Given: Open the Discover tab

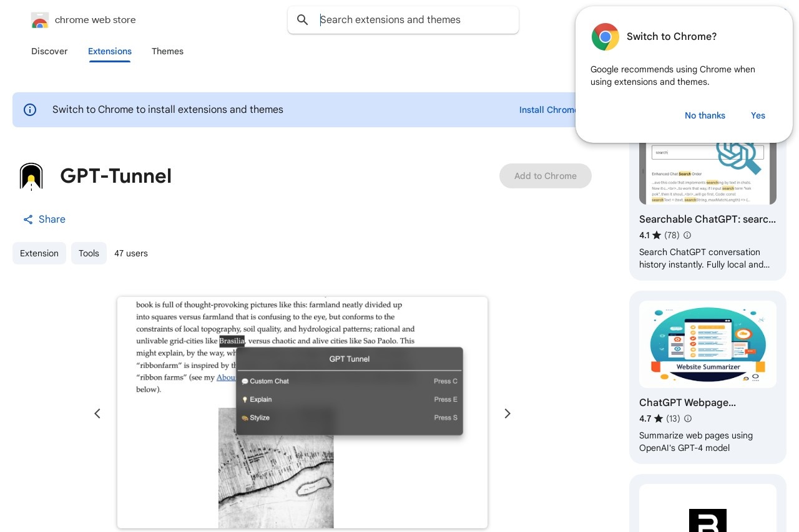Looking at the screenshot, I should pyautogui.click(x=49, y=51).
